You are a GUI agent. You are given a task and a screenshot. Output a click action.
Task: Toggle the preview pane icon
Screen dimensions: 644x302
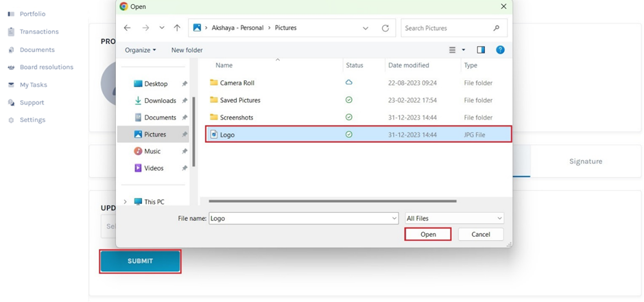pos(481,49)
